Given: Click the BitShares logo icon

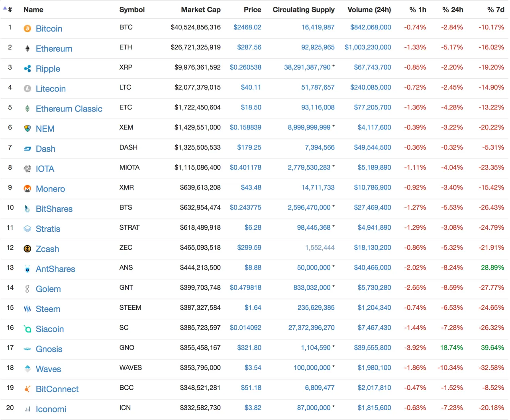Looking at the screenshot, I should [x=27, y=209].
